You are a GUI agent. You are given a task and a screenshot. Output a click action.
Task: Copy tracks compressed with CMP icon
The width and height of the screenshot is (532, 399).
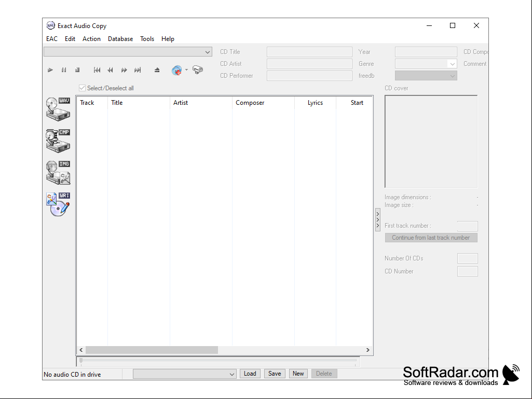[x=58, y=141]
